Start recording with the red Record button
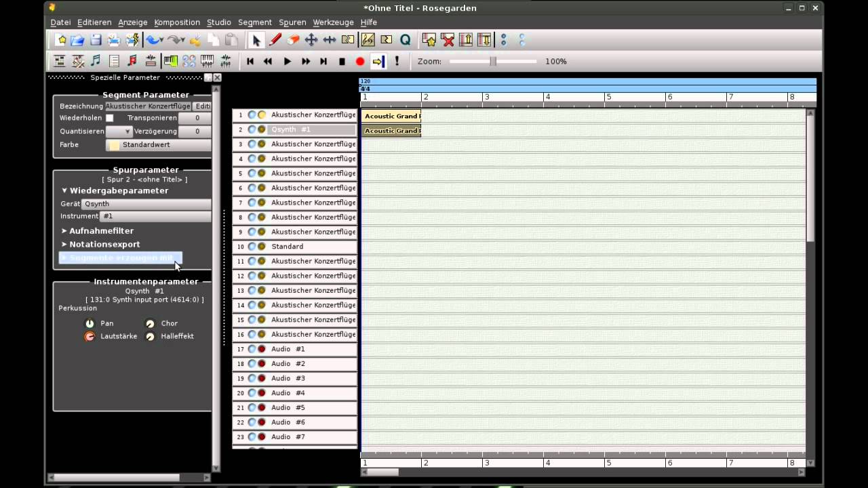Viewport: 868px width, 488px height. tap(360, 61)
